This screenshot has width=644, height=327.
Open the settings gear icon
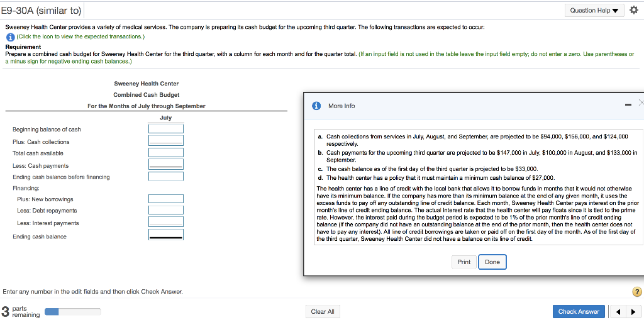tap(634, 10)
